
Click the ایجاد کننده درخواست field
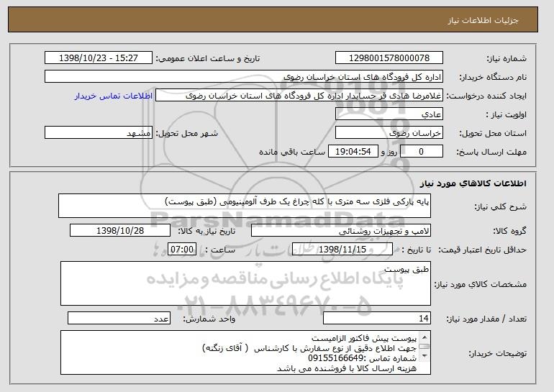pyautogui.click(x=299, y=96)
